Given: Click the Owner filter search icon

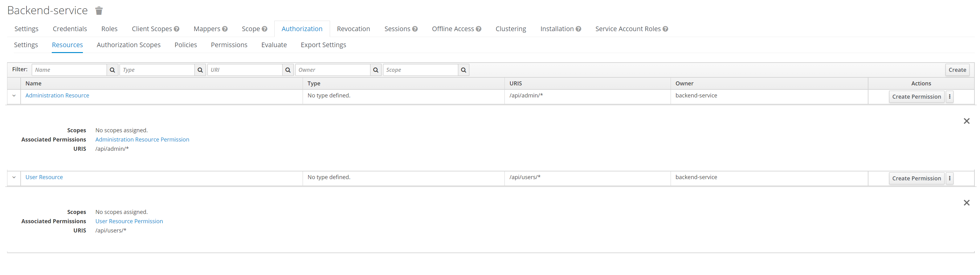Looking at the screenshot, I should click(x=375, y=70).
